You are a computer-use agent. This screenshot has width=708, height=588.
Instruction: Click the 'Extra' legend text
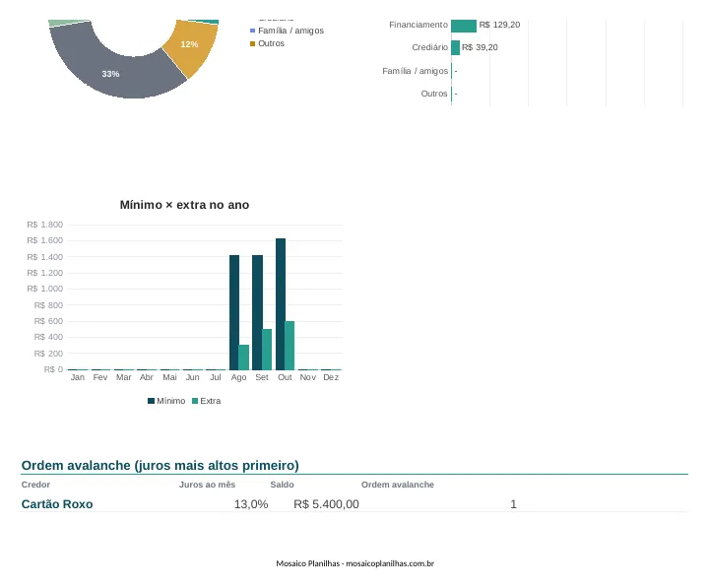point(211,401)
